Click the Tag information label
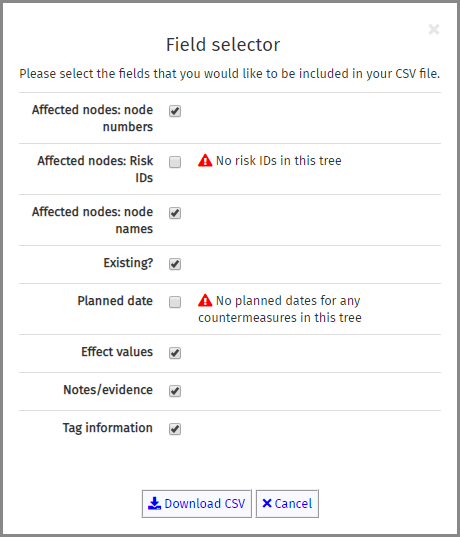Image resolution: width=460 pixels, height=537 pixels. pyautogui.click(x=108, y=428)
